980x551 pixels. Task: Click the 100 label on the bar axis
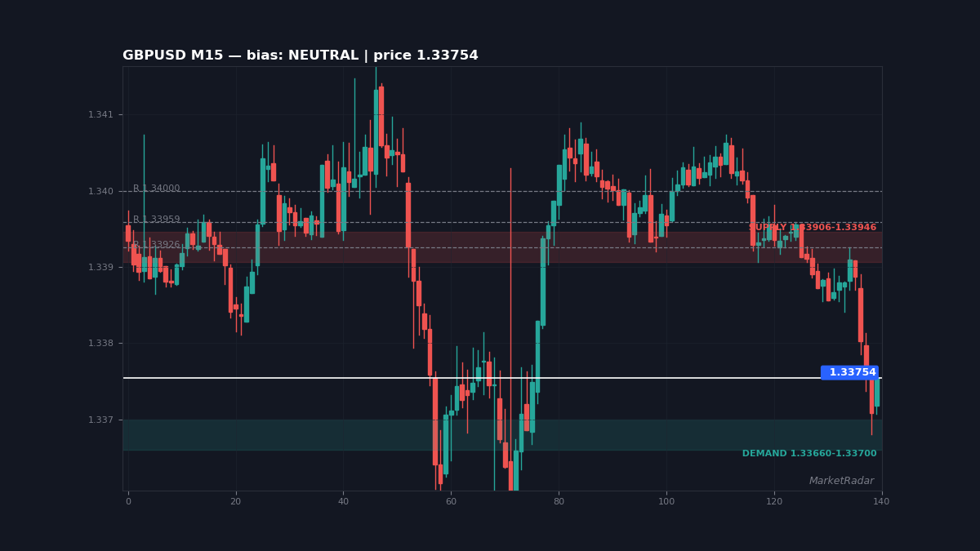[666, 501]
